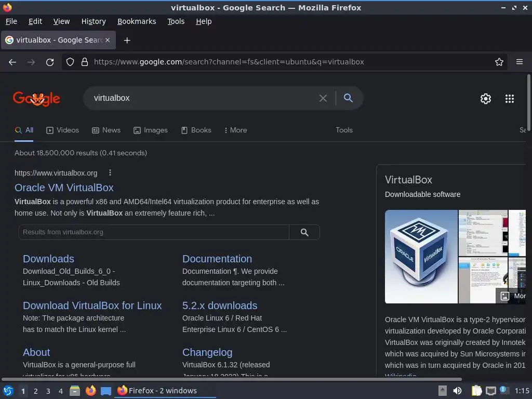Switch to the Images search tab
Viewport: 532px width, 399px height.
point(151,130)
